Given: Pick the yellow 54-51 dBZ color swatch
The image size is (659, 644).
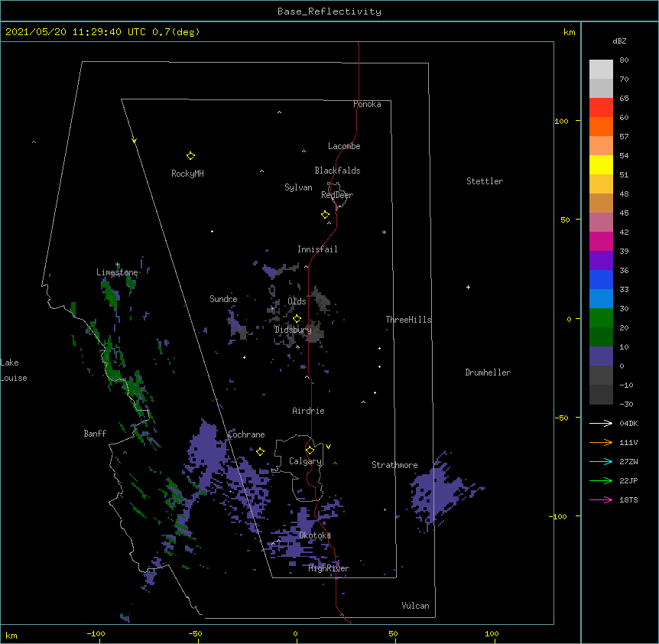Looking at the screenshot, I should tap(601, 164).
